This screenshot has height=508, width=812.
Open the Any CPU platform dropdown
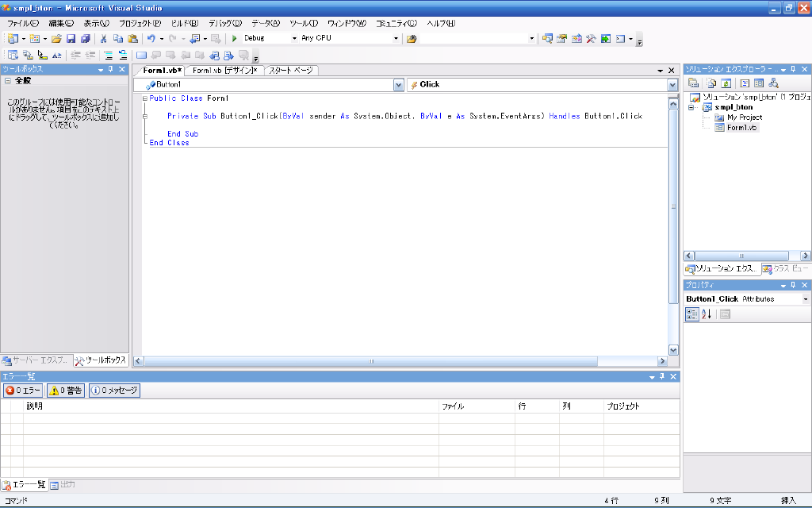pos(396,38)
